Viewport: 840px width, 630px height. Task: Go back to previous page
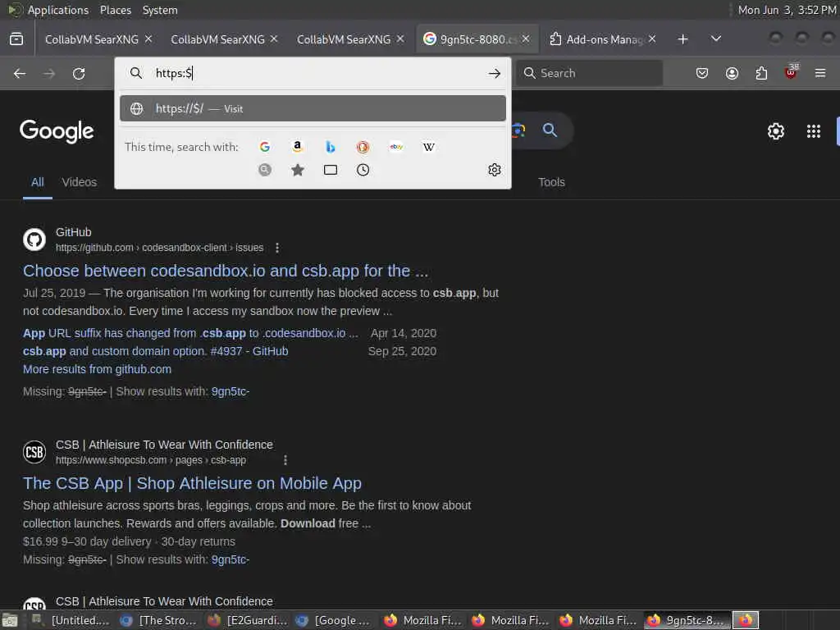pos(20,73)
